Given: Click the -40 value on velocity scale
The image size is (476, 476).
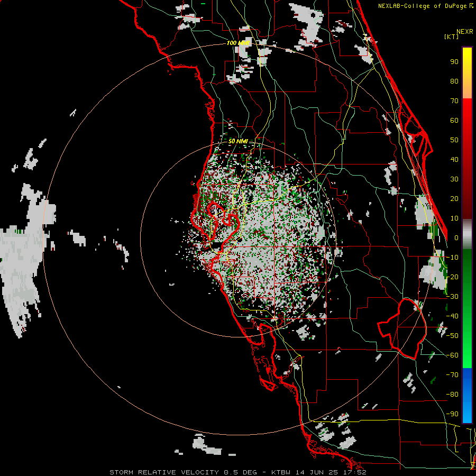Looking at the screenshot, I should (x=452, y=316).
